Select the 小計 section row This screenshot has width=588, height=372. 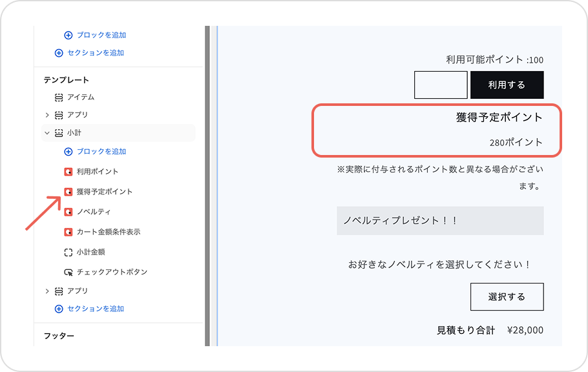[x=118, y=133]
